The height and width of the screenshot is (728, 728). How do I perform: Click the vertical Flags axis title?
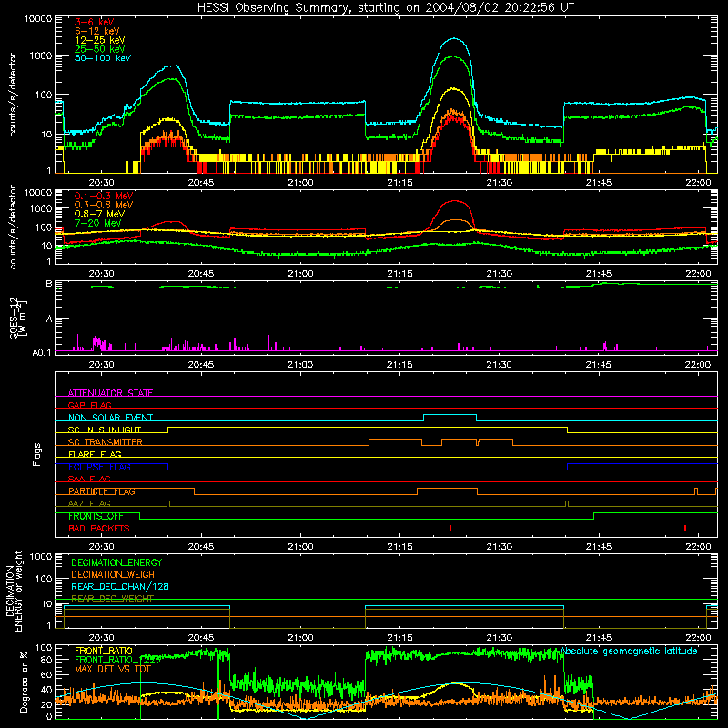(37, 454)
